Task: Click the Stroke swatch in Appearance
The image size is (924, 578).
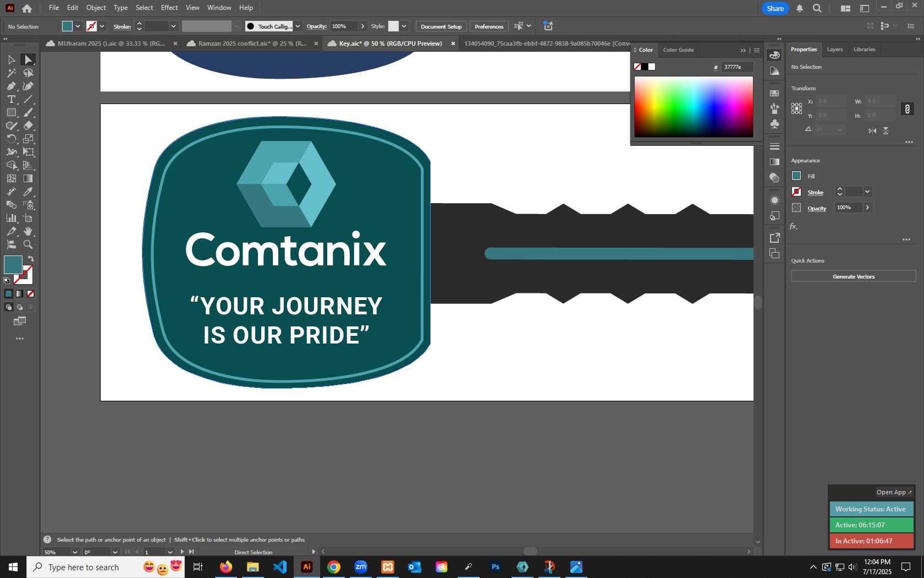Action: coord(796,192)
